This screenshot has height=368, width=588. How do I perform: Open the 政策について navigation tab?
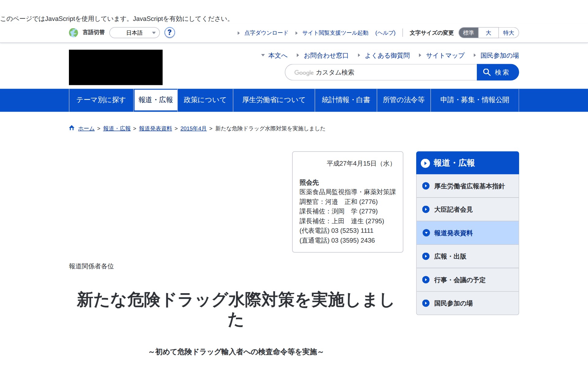[x=205, y=100]
